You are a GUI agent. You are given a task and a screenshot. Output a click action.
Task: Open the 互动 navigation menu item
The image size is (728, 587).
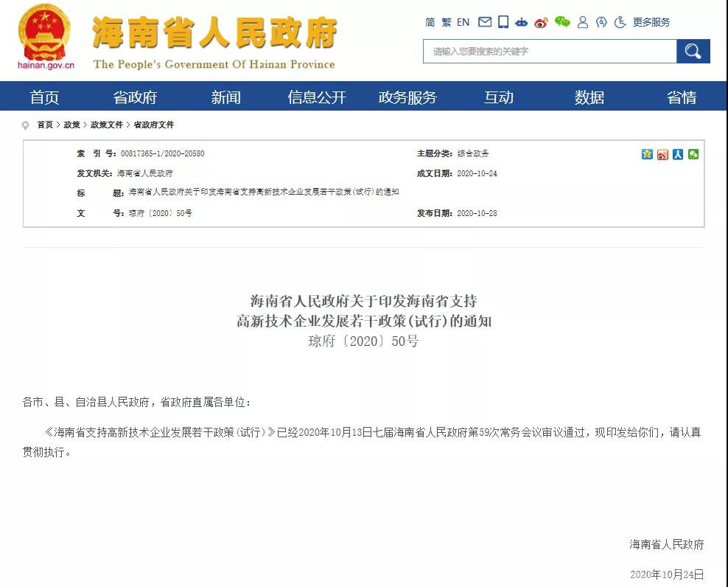coord(499,97)
